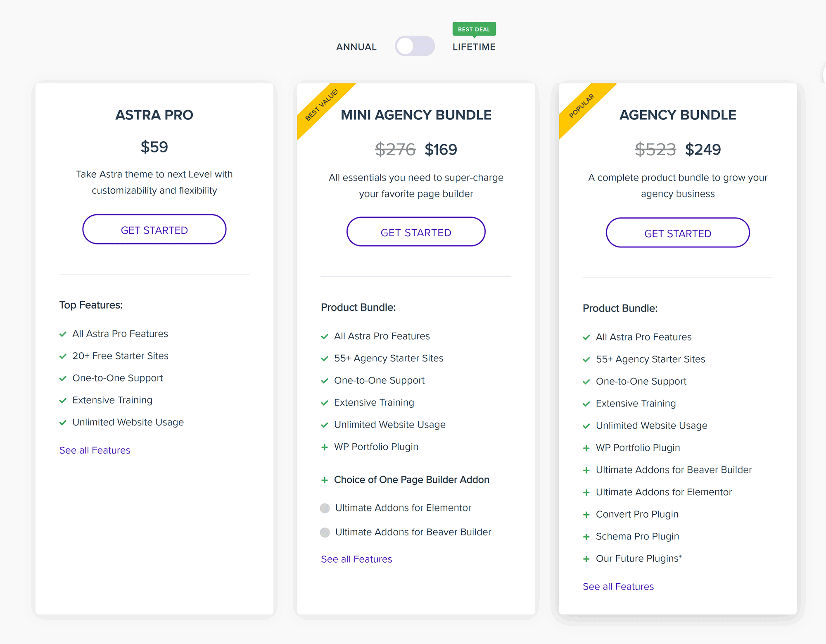
Task: Open See all Features in Astra Pro card
Action: tap(95, 450)
